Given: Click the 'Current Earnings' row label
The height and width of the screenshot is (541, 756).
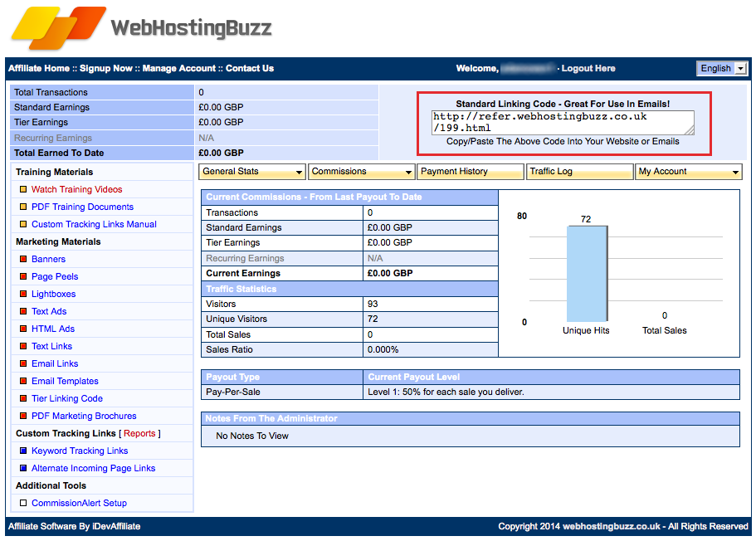Looking at the screenshot, I should tap(243, 273).
